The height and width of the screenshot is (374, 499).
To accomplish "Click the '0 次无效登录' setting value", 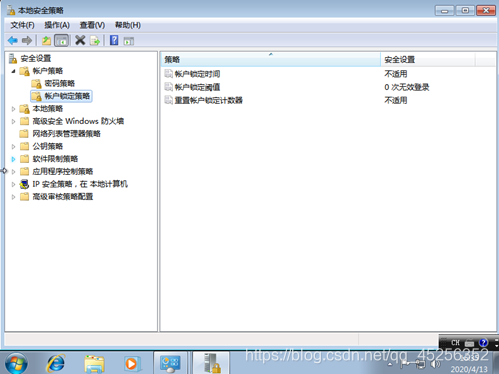I will pyautogui.click(x=407, y=87).
